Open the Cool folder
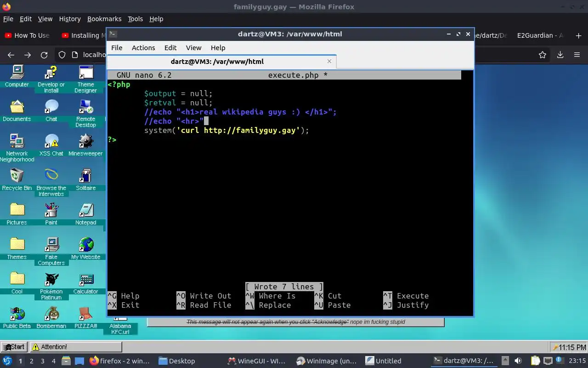The width and height of the screenshot is (588, 368). tap(17, 283)
